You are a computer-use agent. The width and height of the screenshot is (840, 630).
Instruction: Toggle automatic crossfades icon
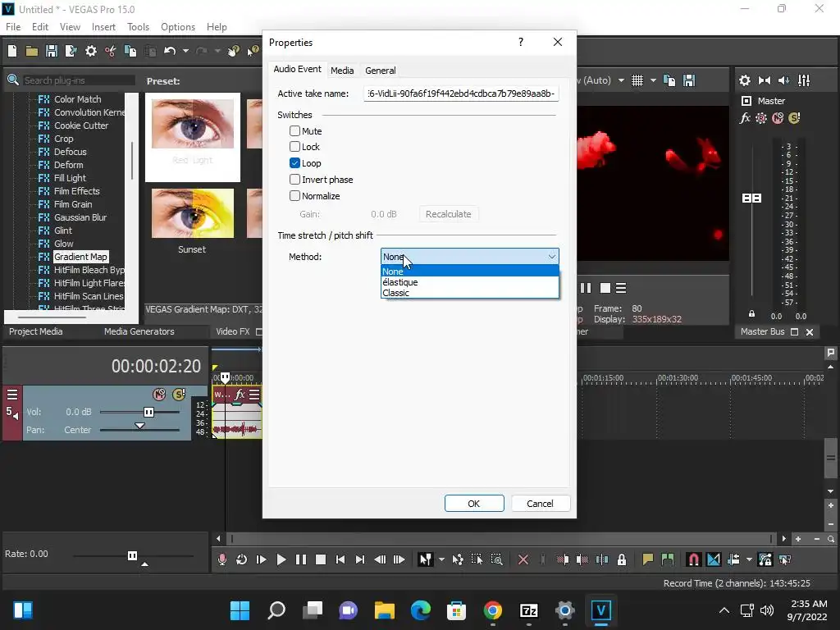coord(714,559)
